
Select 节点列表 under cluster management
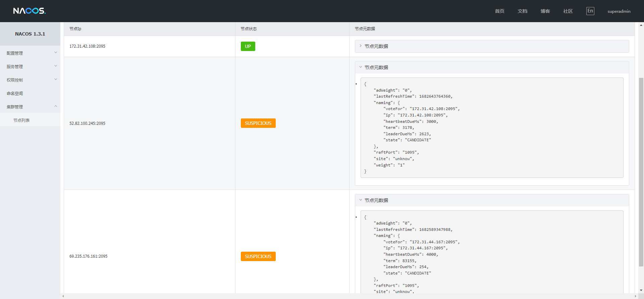pos(21,120)
